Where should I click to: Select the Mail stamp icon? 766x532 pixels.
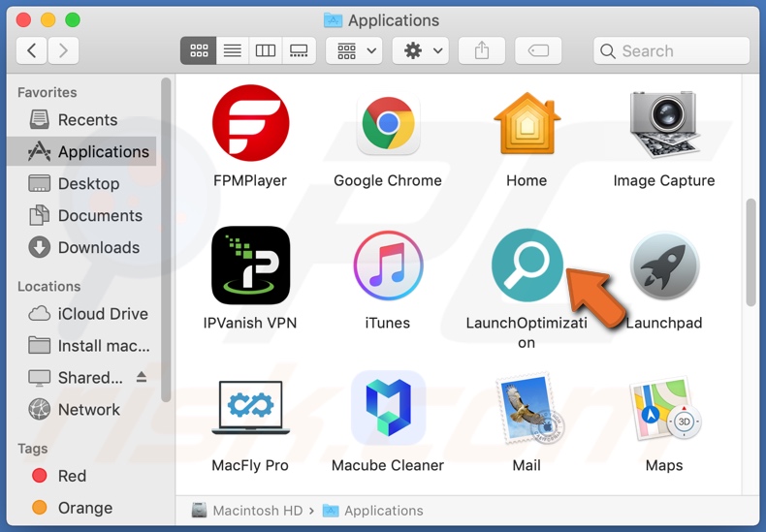pos(530,408)
